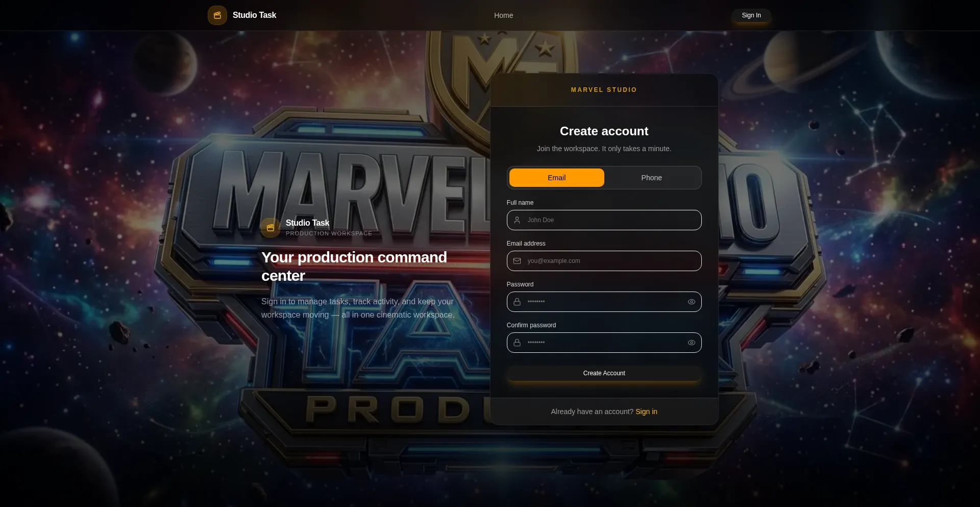
Task: Click the person icon in Full name field
Action: (x=517, y=220)
